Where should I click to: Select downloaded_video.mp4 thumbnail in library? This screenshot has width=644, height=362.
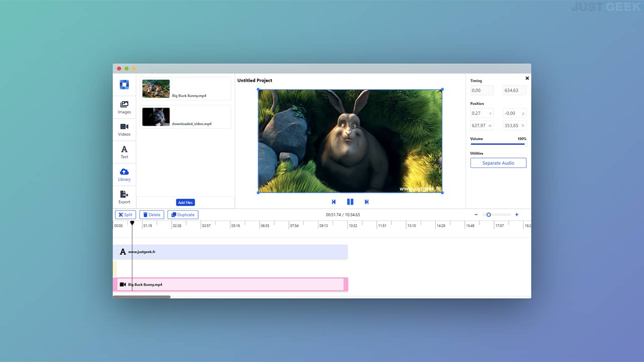(156, 117)
